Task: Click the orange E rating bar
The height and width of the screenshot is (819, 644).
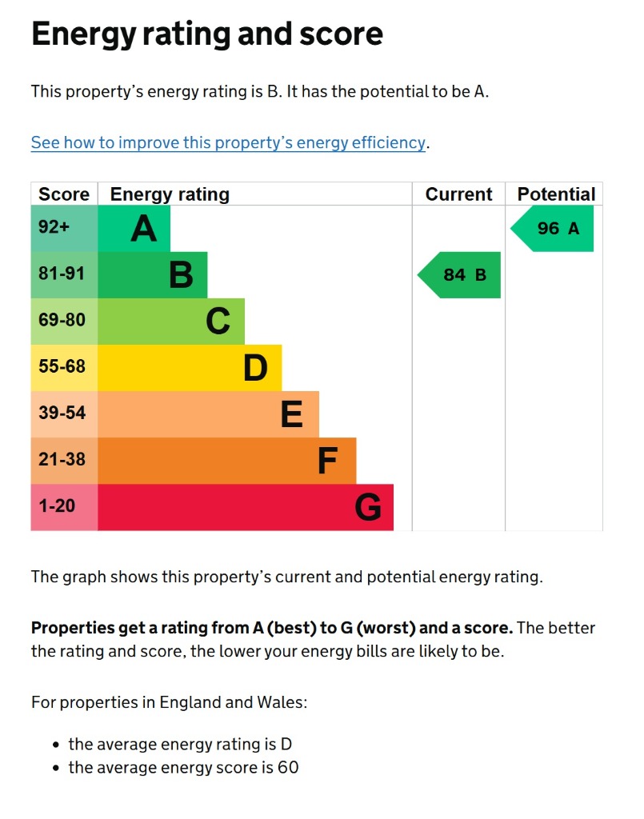Action: click(208, 414)
